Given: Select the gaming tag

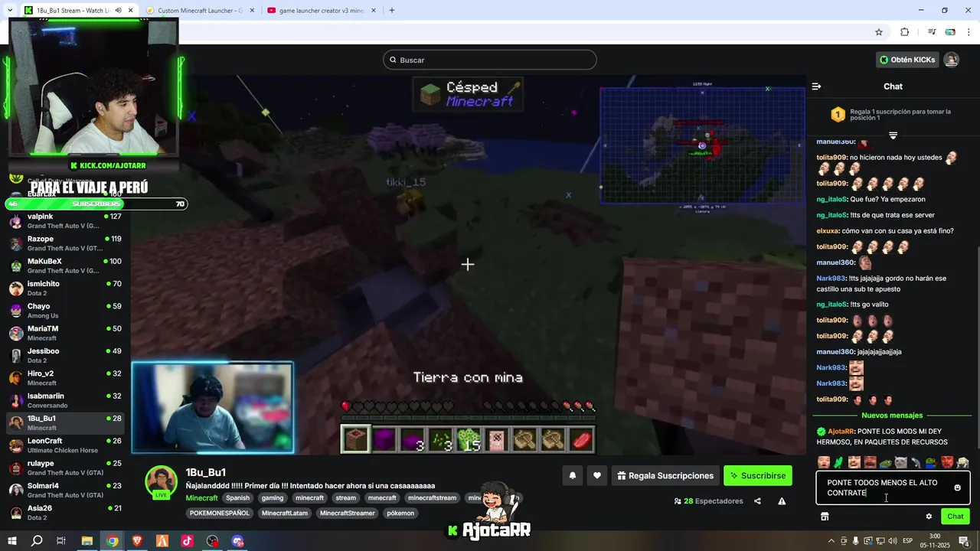Looking at the screenshot, I should click(x=273, y=498).
